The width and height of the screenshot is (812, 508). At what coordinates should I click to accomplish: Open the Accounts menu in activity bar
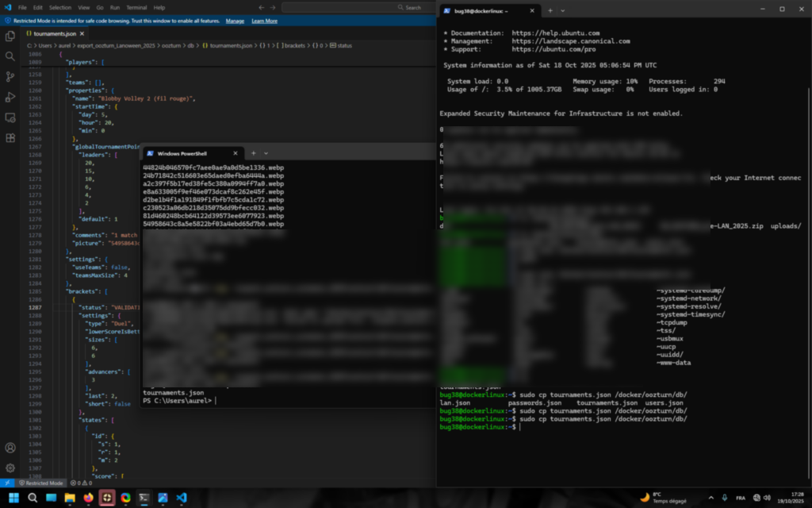pos(10,448)
